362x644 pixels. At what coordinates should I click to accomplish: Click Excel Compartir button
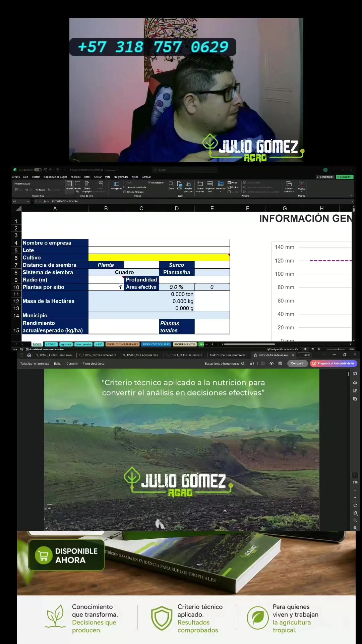coord(345,177)
